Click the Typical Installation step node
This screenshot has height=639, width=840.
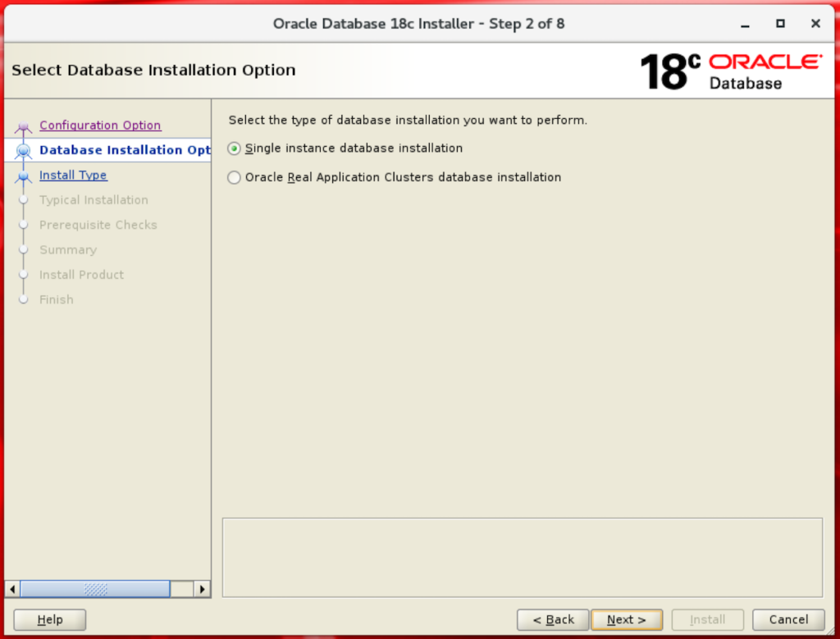23,200
